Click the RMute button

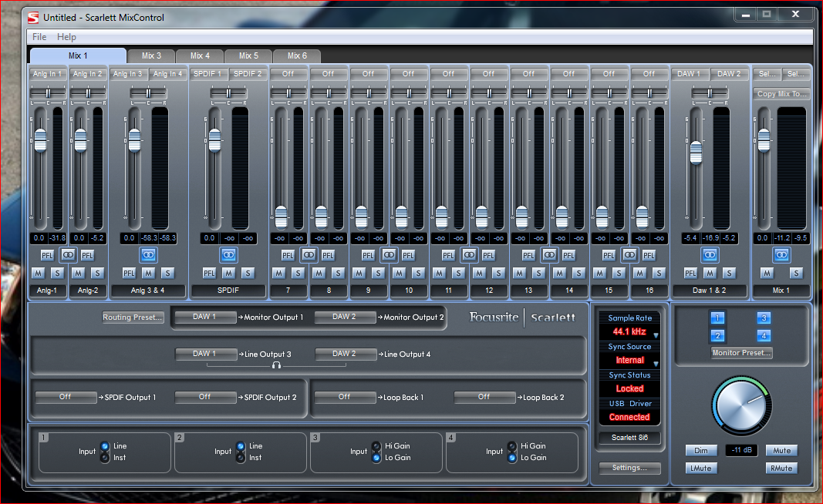click(782, 469)
